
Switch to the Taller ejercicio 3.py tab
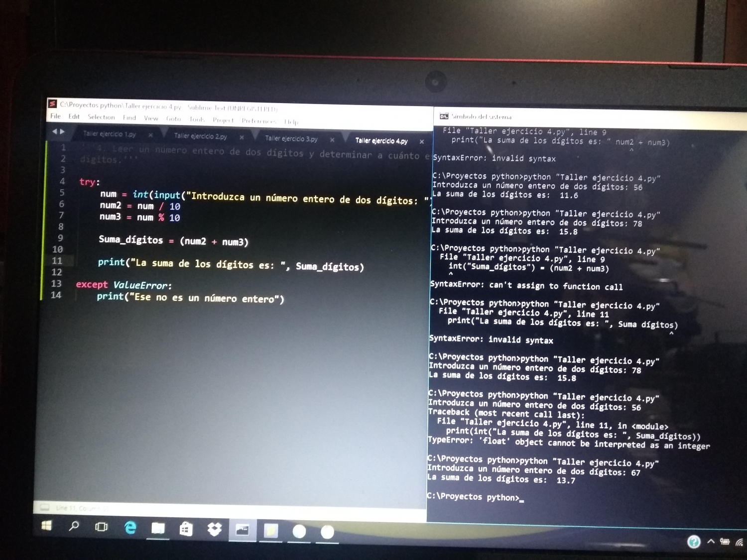click(x=291, y=138)
